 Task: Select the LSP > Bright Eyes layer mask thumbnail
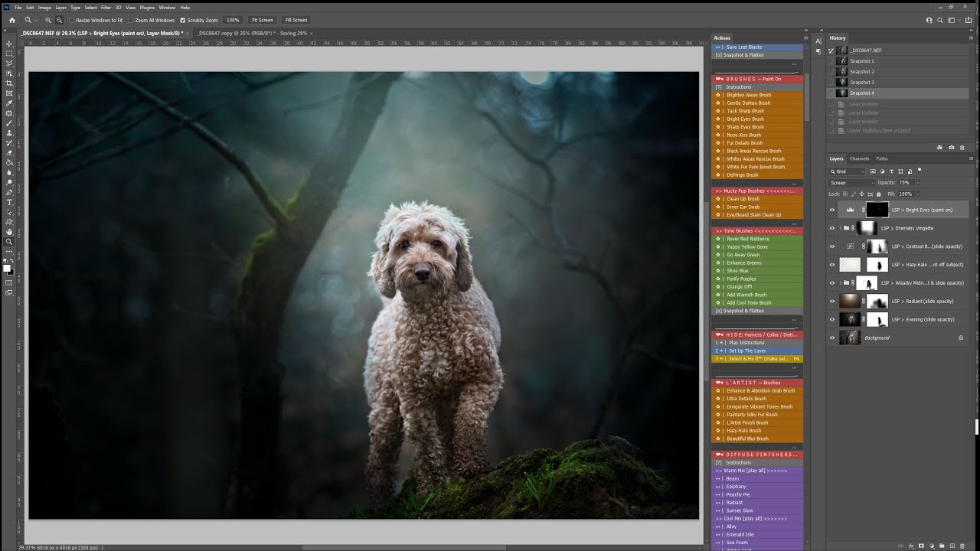(x=877, y=210)
